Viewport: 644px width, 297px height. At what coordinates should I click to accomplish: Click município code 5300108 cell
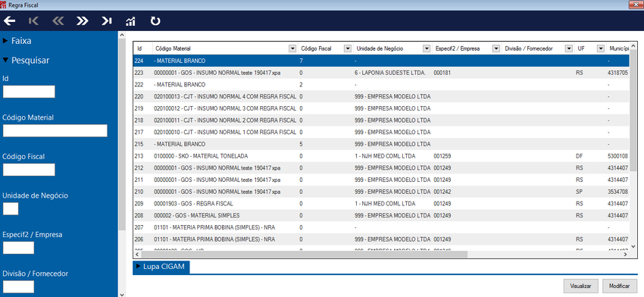(x=617, y=156)
